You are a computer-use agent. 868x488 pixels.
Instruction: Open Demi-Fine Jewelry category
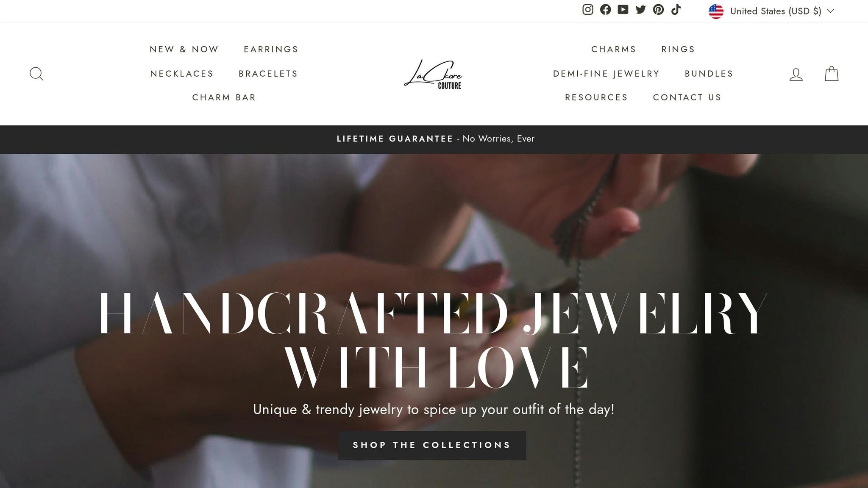[x=606, y=74]
